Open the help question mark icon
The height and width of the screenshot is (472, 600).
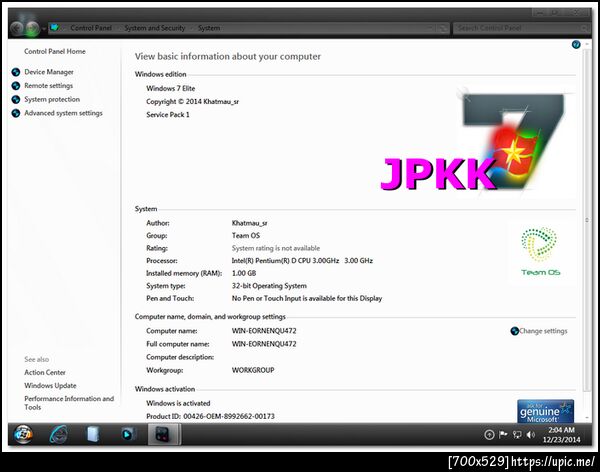pyautogui.click(x=576, y=45)
